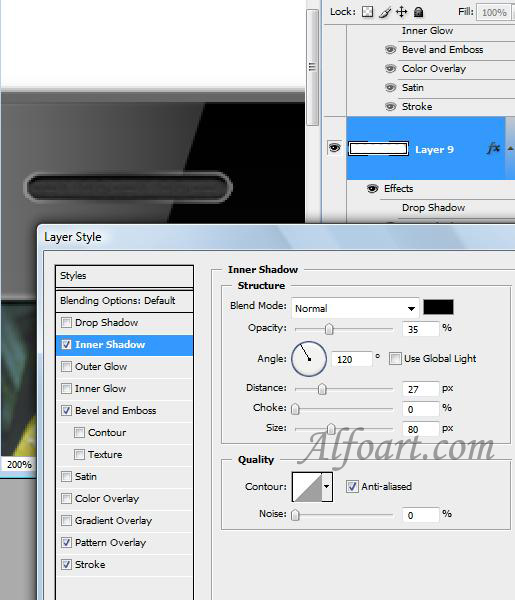The height and width of the screenshot is (600, 515).
Task: Click the canvas vertical scrollbar
Action: (x=313, y=67)
